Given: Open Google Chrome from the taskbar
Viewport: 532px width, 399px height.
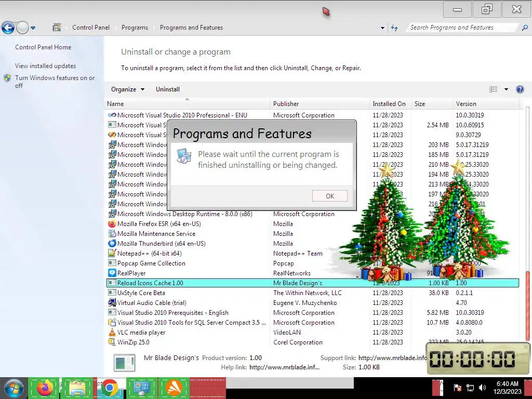Looking at the screenshot, I should coord(109,388).
